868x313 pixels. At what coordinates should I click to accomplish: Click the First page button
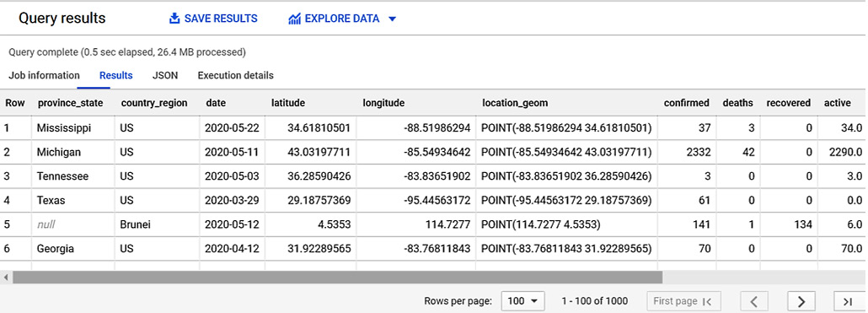click(683, 301)
